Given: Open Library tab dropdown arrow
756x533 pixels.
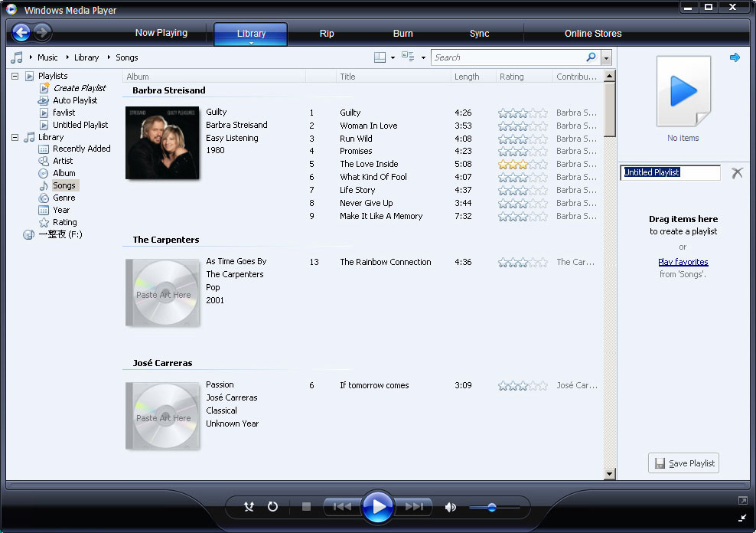Looking at the screenshot, I should 251,44.
